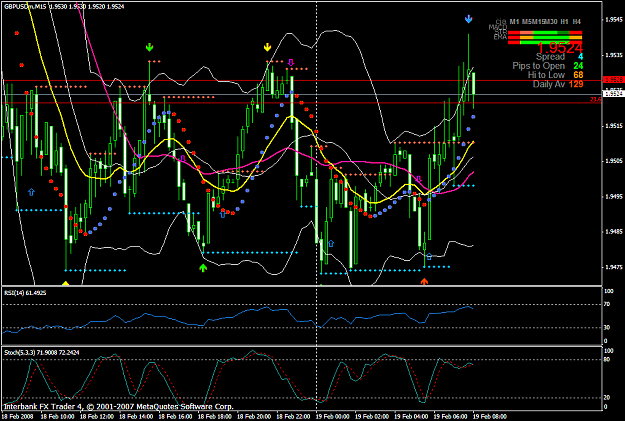Click the 1.9515 price axis label

click(x=614, y=126)
